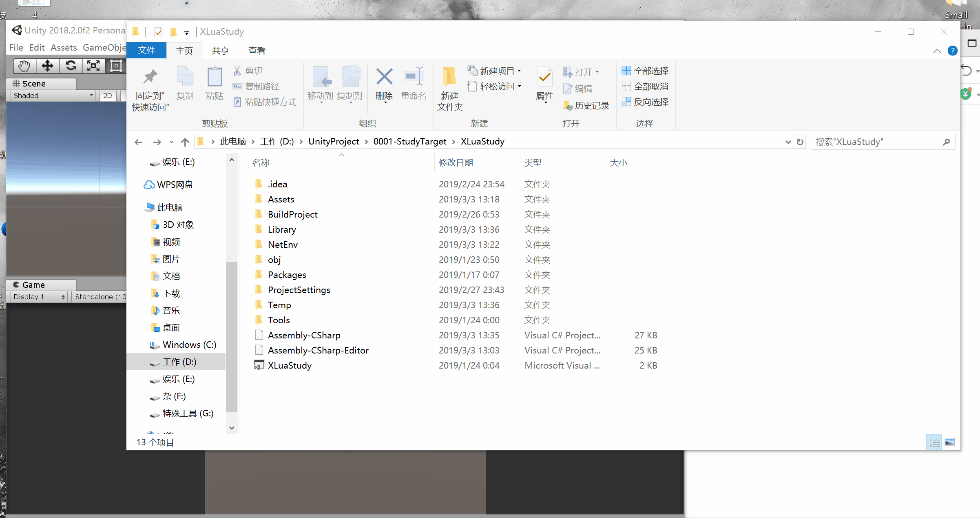980x518 pixels.
Task: Click UnityProject in the breadcrumb path
Action: pos(334,142)
